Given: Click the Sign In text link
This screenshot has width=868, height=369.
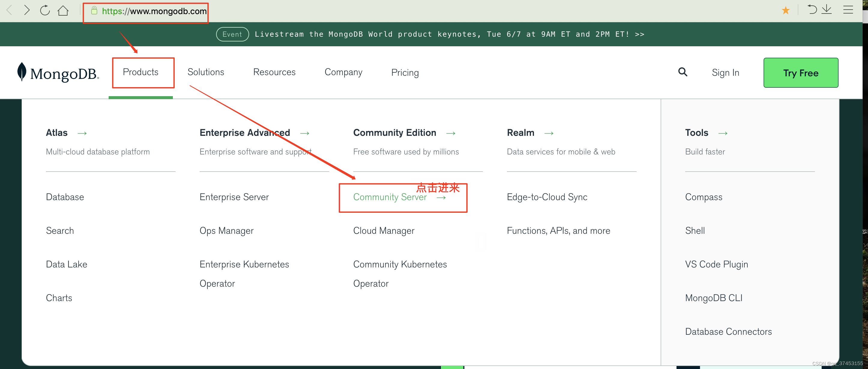Looking at the screenshot, I should tap(726, 72).
